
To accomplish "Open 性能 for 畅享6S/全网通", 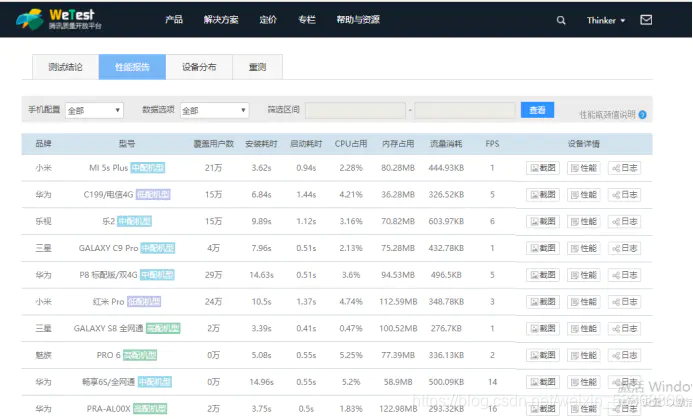I will point(584,382).
